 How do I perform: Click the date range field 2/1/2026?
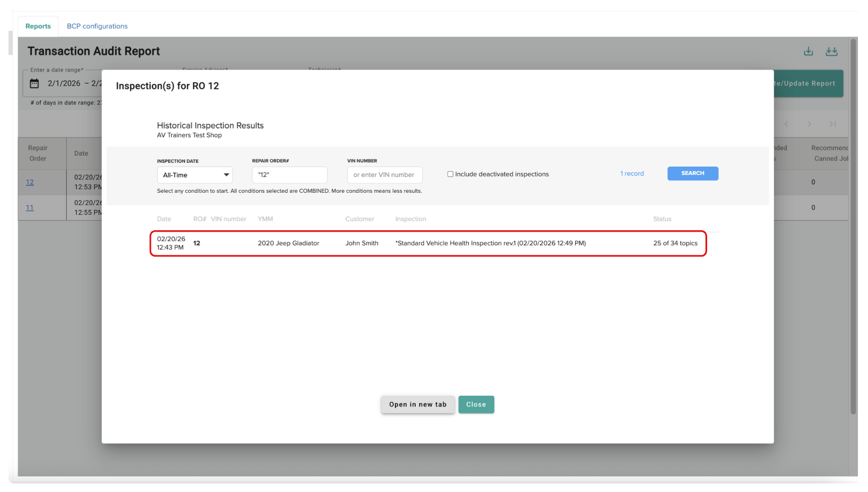[64, 83]
